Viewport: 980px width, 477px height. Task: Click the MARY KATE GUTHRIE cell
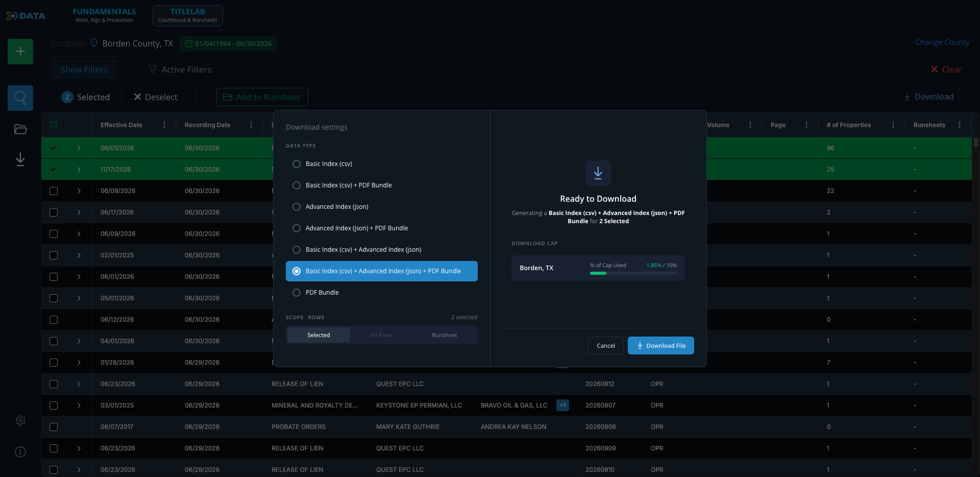coord(408,427)
